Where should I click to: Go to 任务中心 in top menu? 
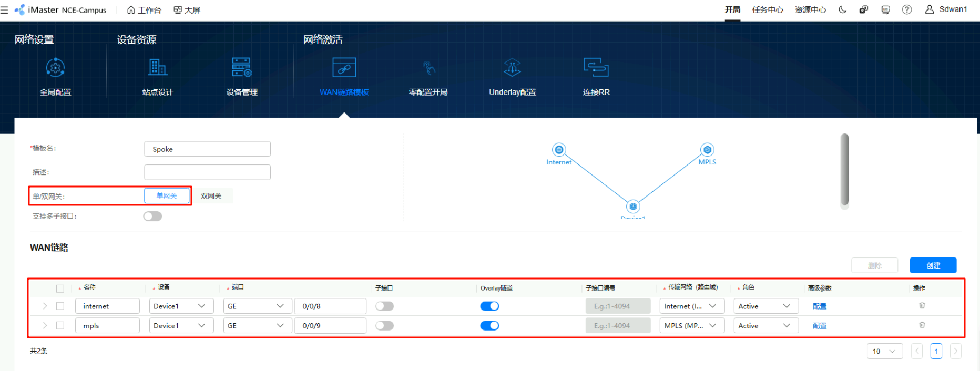click(767, 10)
